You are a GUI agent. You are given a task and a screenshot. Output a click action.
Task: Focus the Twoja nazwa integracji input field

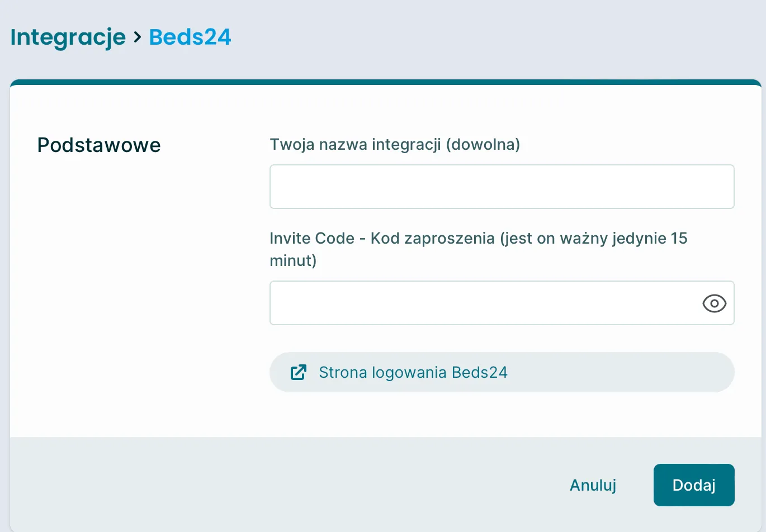tap(502, 187)
